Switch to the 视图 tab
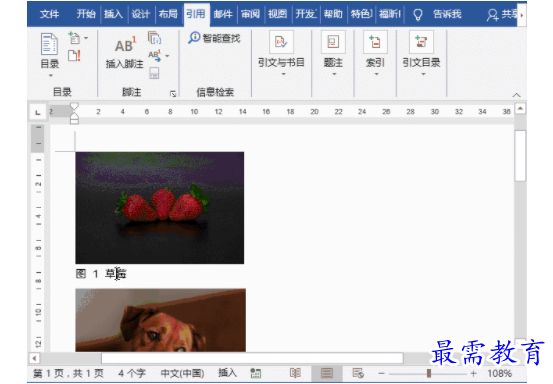 (x=278, y=14)
